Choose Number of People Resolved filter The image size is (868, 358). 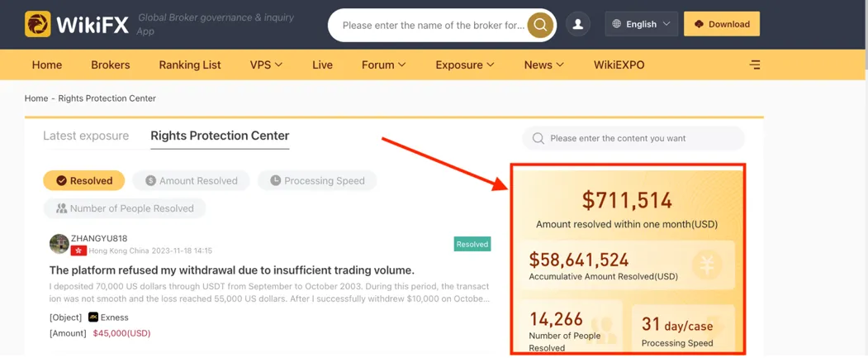click(x=125, y=208)
